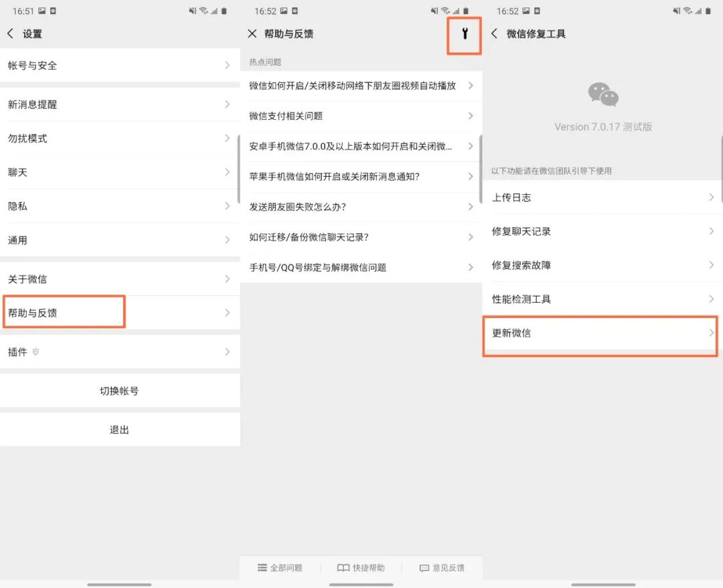Select 上传日志 in repair tool

pyautogui.click(x=602, y=198)
